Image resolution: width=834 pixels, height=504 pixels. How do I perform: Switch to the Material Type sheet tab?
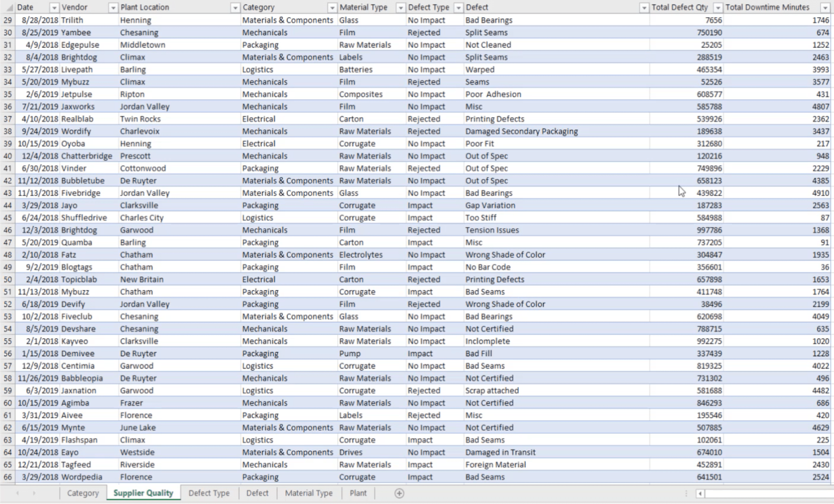tap(309, 493)
